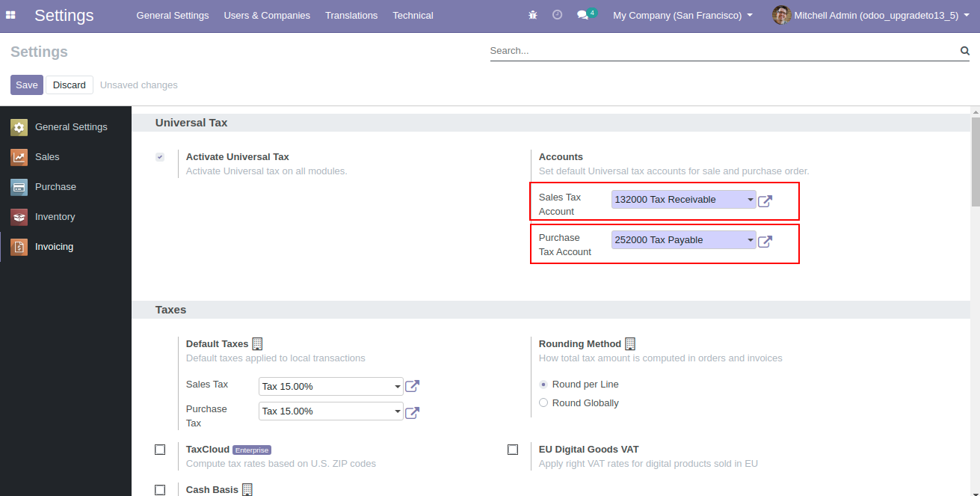This screenshot has width=980, height=496.
Task: Open the apps grid menu icon
Action: point(10,15)
